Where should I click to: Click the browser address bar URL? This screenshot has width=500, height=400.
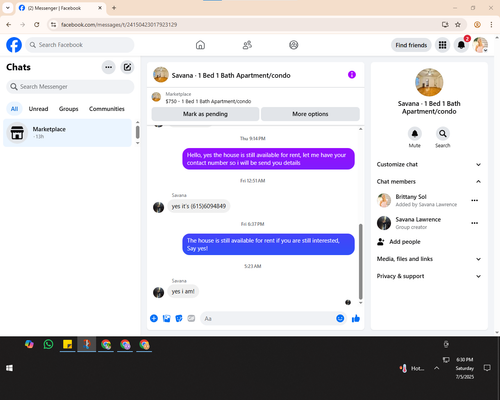119,25
